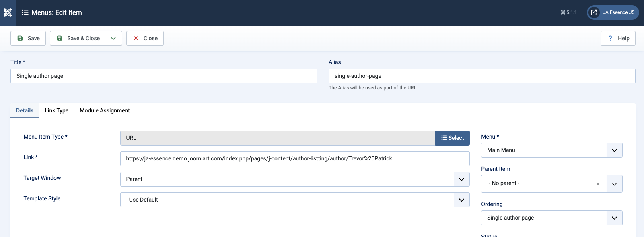Click the Help question mark button
The width and height of the screenshot is (644, 237).
tap(618, 38)
